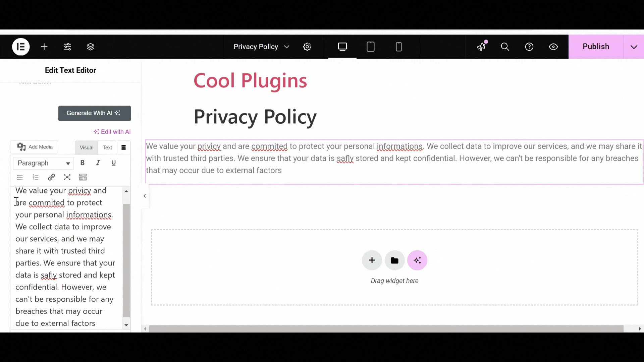The image size is (644, 362).
Task: Toggle italic formatting
Action: (98, 163)
